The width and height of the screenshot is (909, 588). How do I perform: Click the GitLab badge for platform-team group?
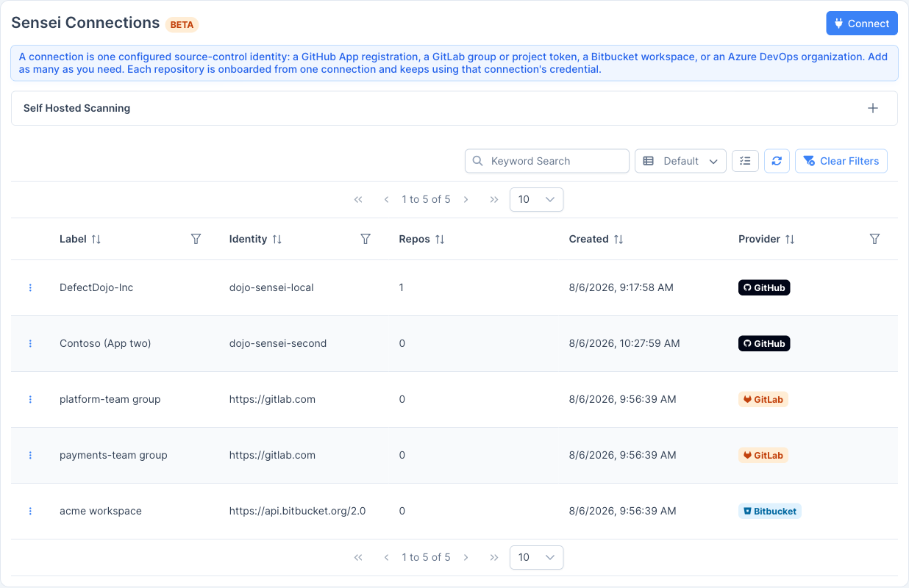coord(763,400)
